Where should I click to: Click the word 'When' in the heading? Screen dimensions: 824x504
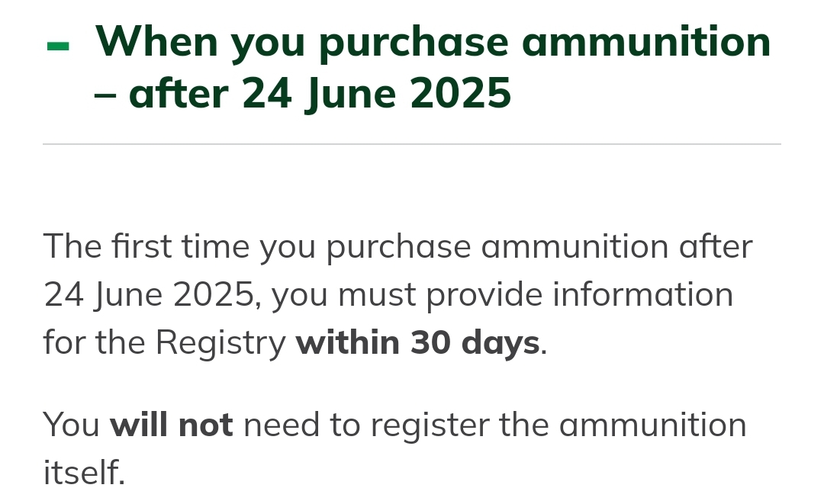[x=156, y=41]
